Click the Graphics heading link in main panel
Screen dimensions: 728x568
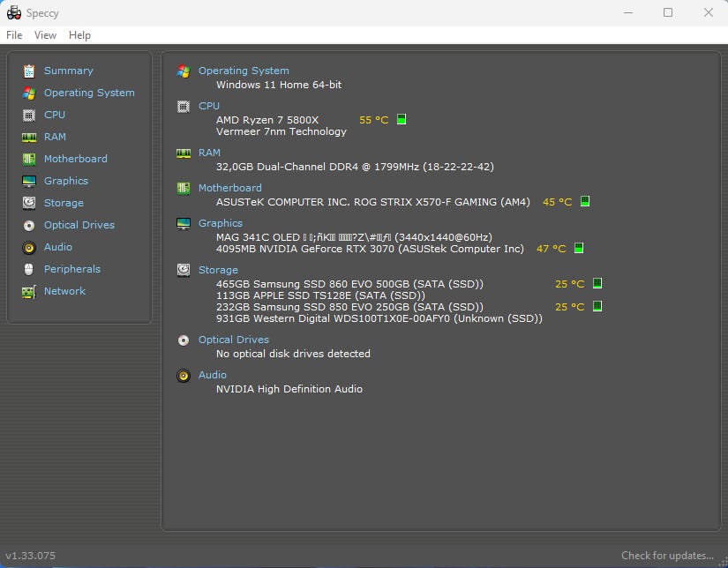pos(220,223)
